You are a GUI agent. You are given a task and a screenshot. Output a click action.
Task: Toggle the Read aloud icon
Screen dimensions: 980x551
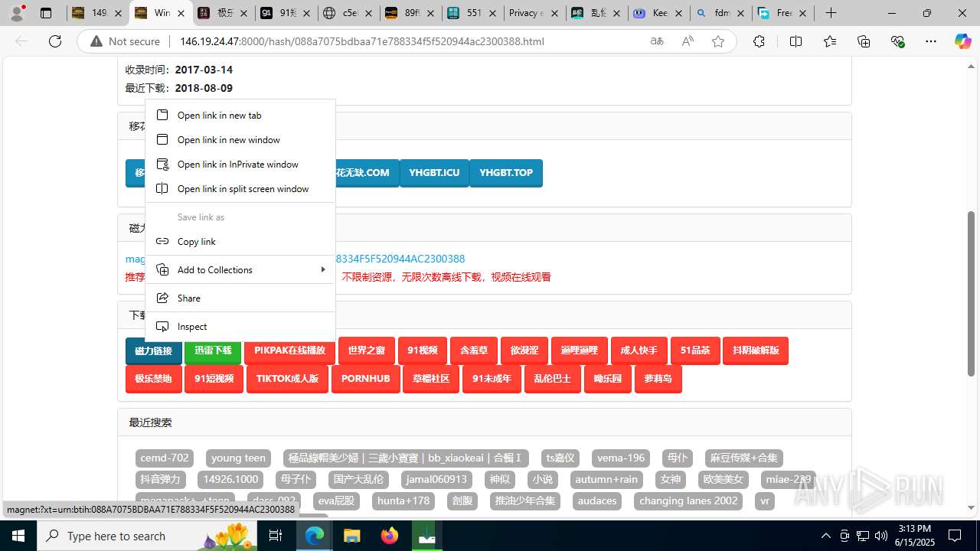pyautogui.click(x=688, y=41)
